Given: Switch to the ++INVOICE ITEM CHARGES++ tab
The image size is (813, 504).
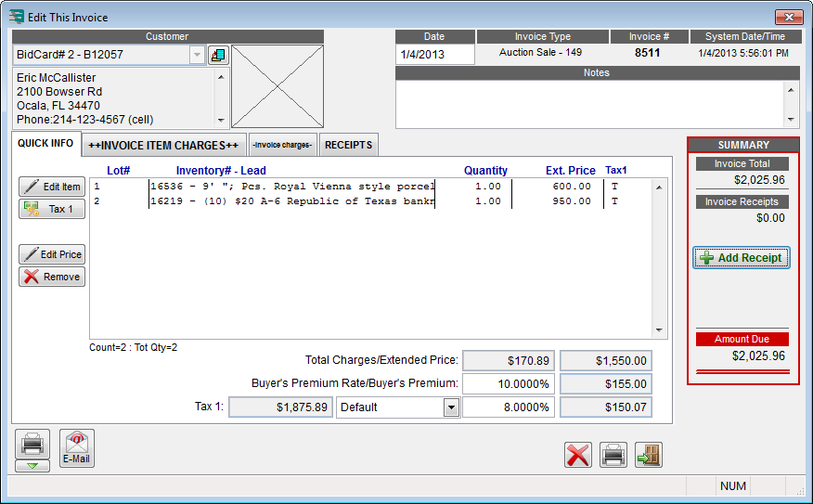Looking at the screenshot, I should pyautogui.click(x=163, y=145).
